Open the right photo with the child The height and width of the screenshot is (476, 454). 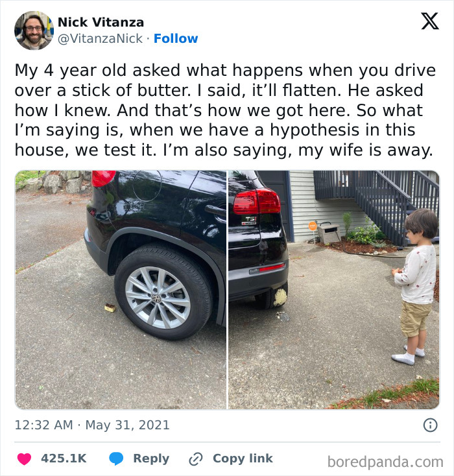pos(333,289)
